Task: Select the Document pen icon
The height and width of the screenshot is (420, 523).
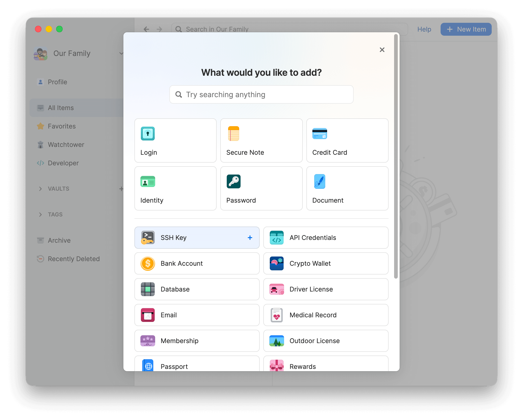Action: (x=320, y=181)
